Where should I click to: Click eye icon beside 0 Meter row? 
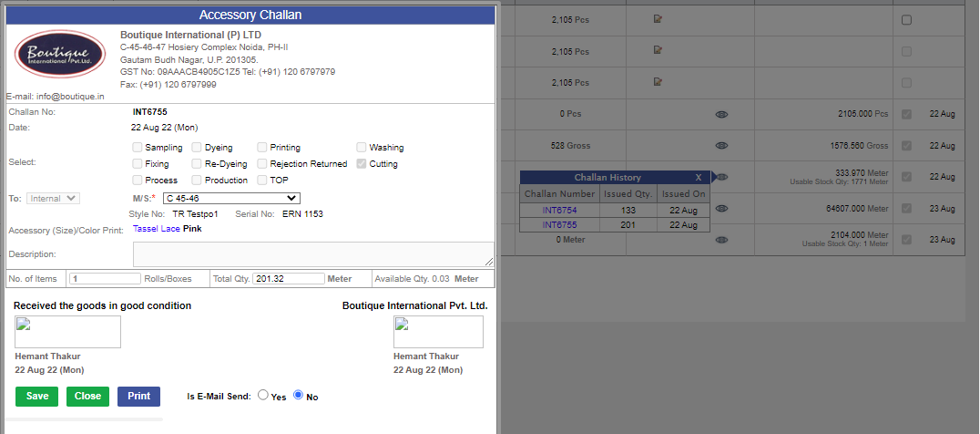point(721,240)
